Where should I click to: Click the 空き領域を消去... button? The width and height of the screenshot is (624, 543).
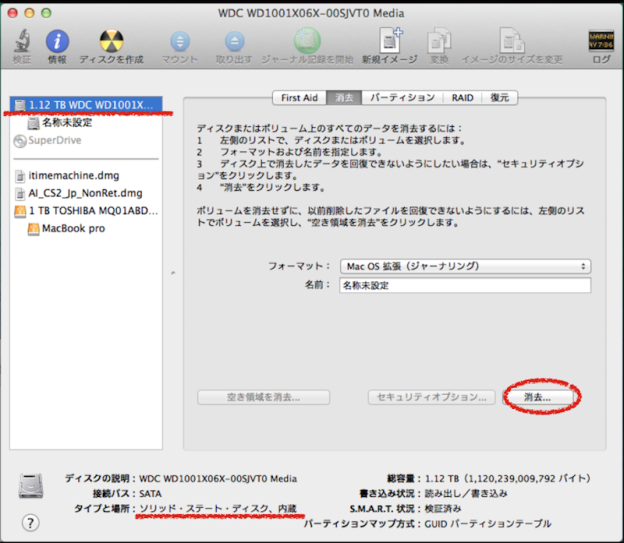tap(263, 397)
